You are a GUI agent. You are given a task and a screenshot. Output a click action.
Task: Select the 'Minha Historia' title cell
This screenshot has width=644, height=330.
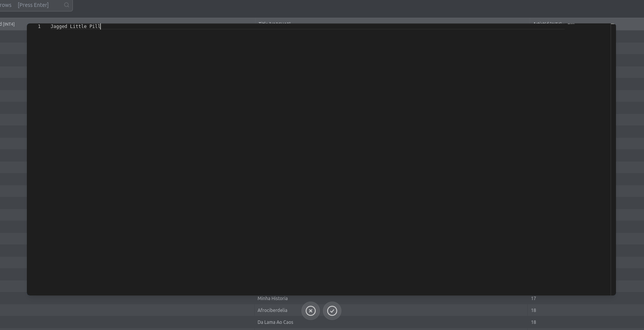point(390,299)
